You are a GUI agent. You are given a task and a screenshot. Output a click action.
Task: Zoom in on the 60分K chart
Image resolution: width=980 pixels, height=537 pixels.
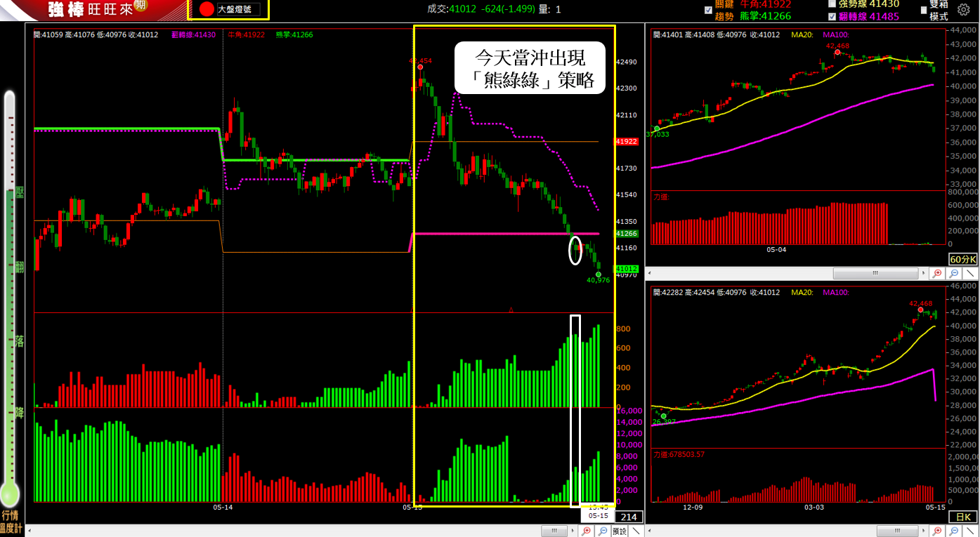click(x=937, y=273)
